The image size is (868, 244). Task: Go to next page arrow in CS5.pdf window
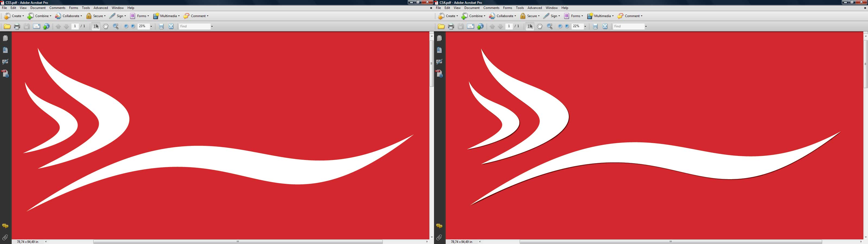tap(66, 26)
